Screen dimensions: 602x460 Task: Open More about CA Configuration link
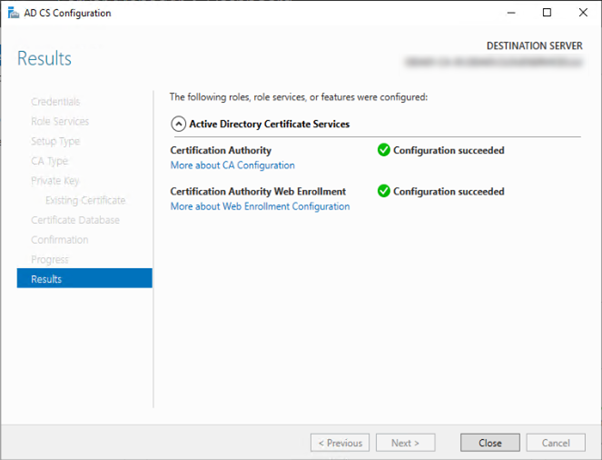(x=232, y=165)
